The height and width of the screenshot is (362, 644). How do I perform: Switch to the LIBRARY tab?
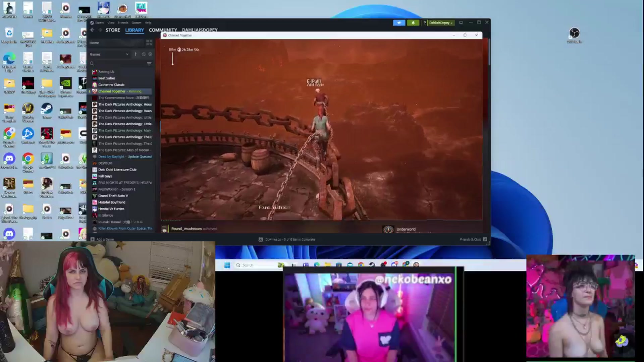[135, 30]
